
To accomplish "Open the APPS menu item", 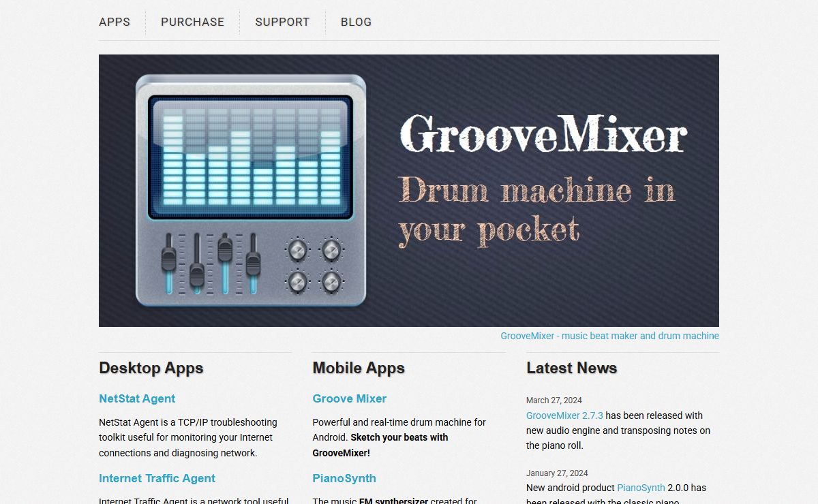I will tap(115, 22).
